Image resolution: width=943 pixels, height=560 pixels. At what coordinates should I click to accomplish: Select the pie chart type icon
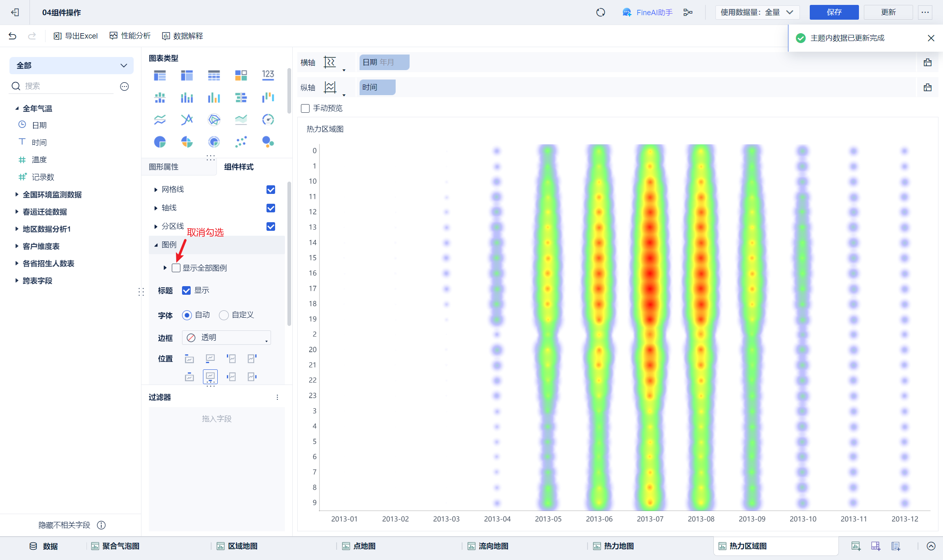[x=160, y=142]
